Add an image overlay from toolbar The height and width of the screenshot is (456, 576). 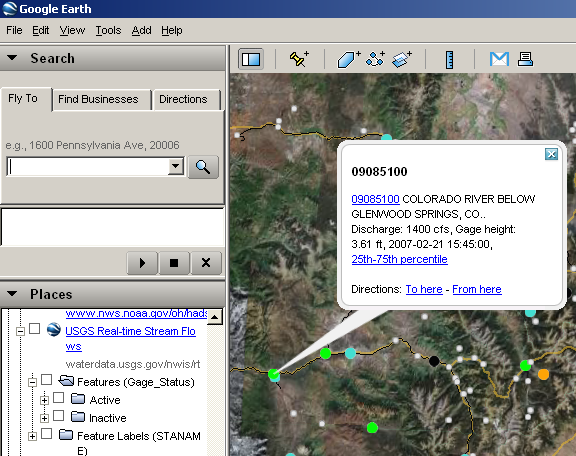(x=402, y=59)
